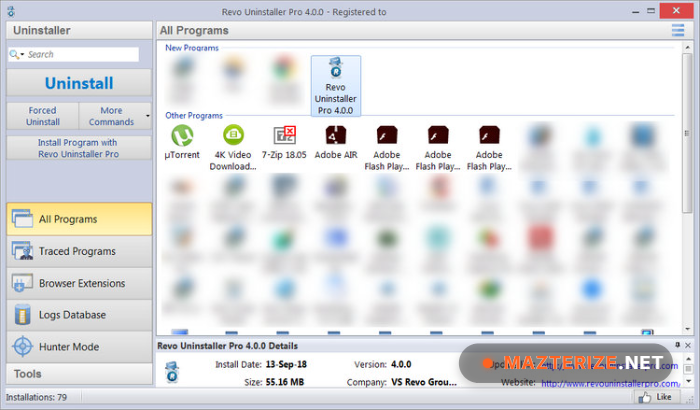
Task: Click programs list scroll down arrow
Action: point(687,329)
